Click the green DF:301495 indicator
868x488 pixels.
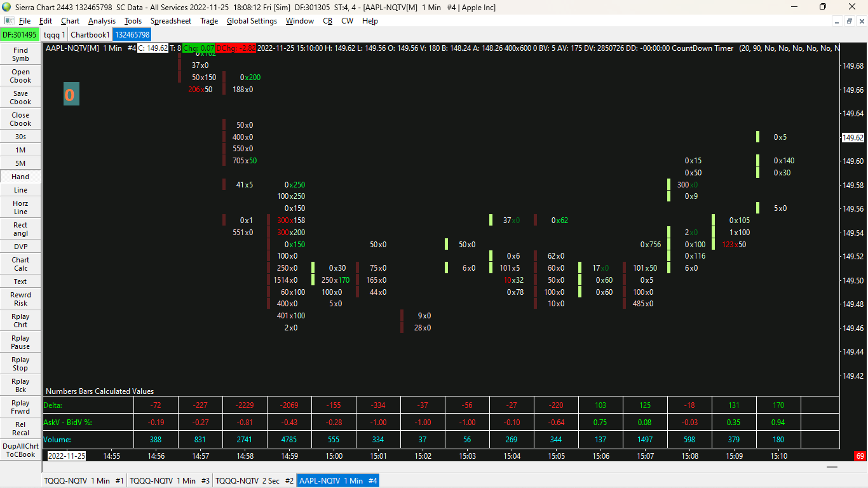click(x=20, y=35)
